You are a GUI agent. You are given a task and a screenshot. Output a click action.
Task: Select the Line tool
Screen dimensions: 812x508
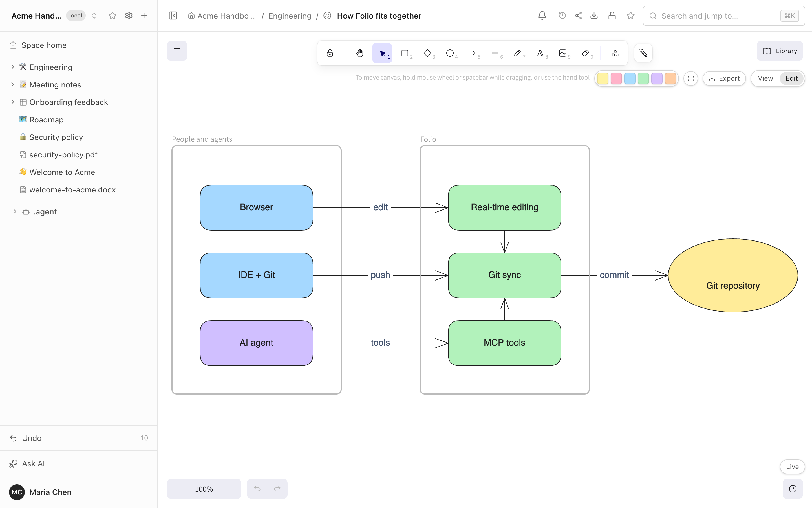(x=495, y=53)
